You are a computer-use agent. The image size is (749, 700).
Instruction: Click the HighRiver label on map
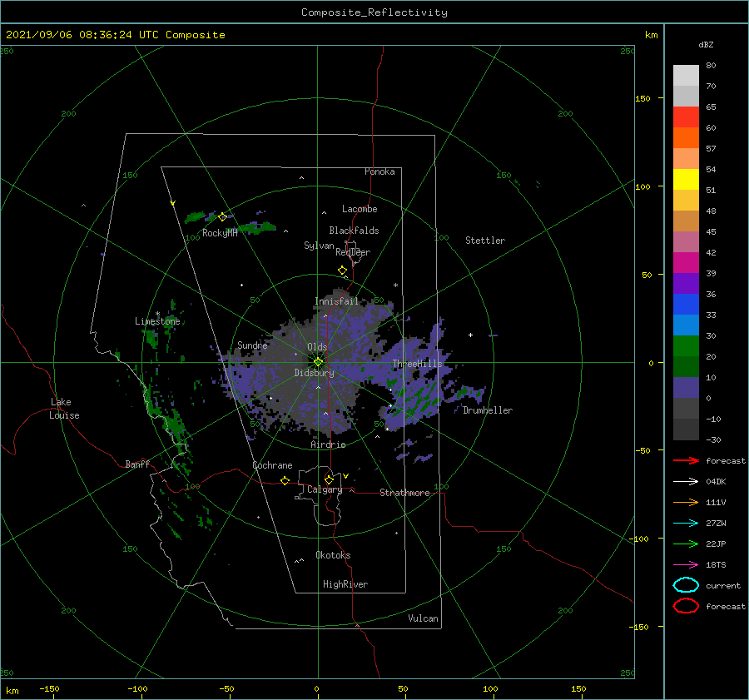345,584
